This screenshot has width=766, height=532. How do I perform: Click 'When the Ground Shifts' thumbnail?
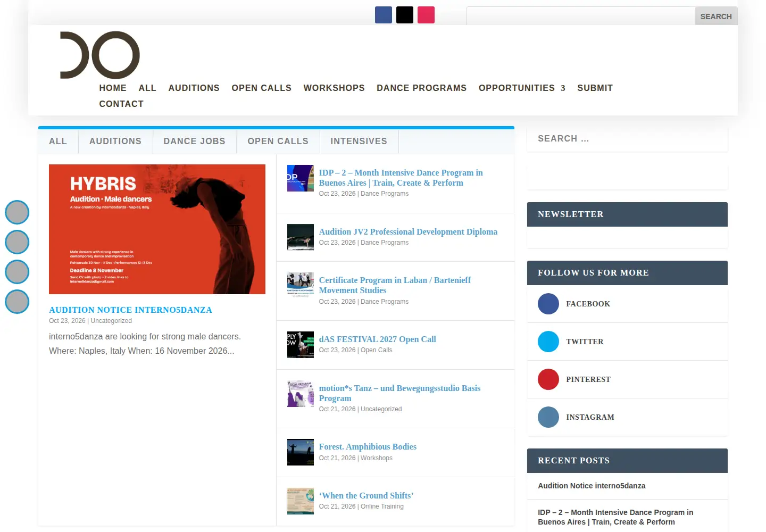(x=301, y=501)
